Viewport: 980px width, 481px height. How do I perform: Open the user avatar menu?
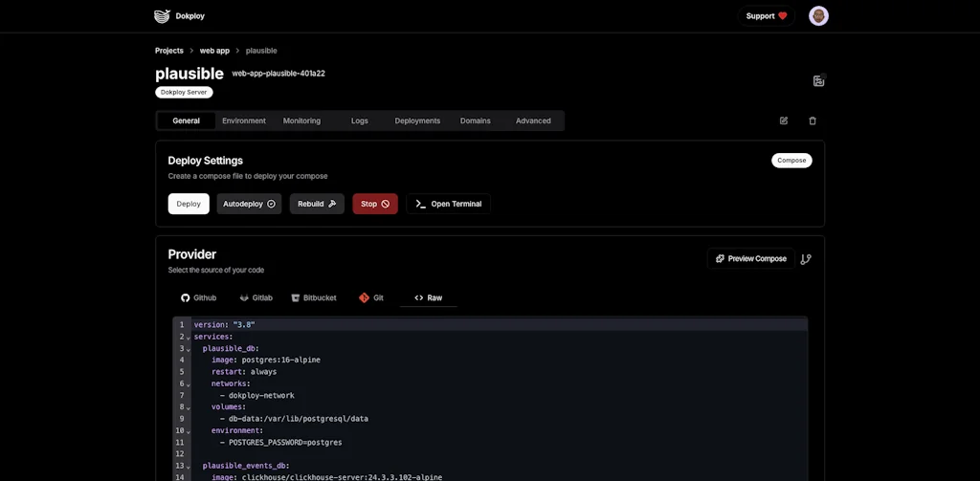tap(818, 16)
